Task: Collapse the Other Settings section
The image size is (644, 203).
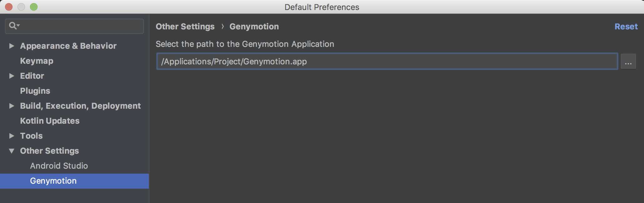Action: pyautogui.click(x=12, y=151)
